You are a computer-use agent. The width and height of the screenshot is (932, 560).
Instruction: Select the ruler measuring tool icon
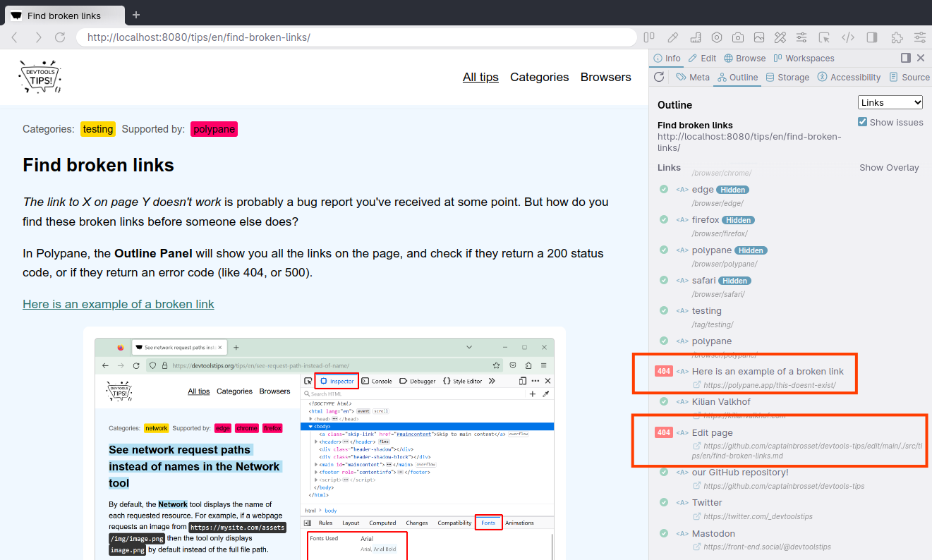point(696,37)
